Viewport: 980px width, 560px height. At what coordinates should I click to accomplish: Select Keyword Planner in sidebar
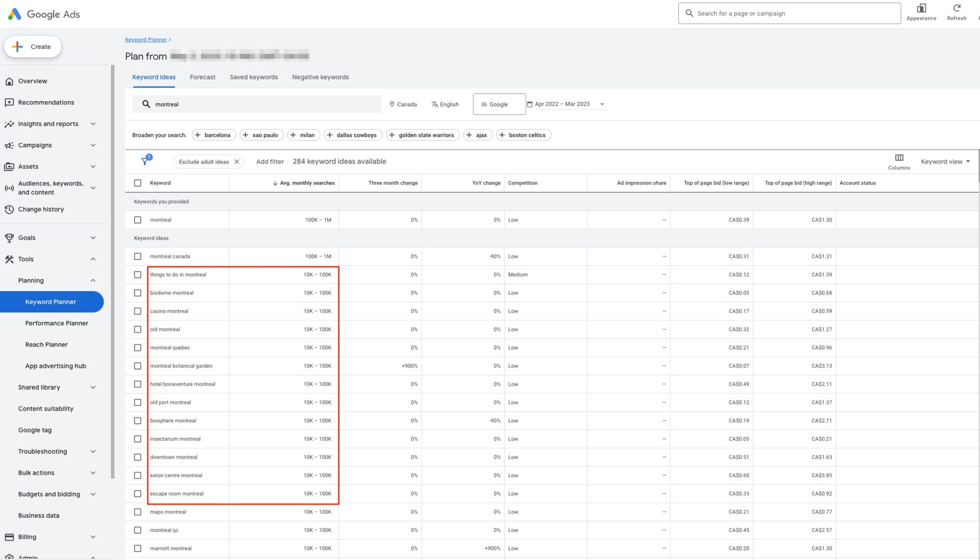click(51, 302)
